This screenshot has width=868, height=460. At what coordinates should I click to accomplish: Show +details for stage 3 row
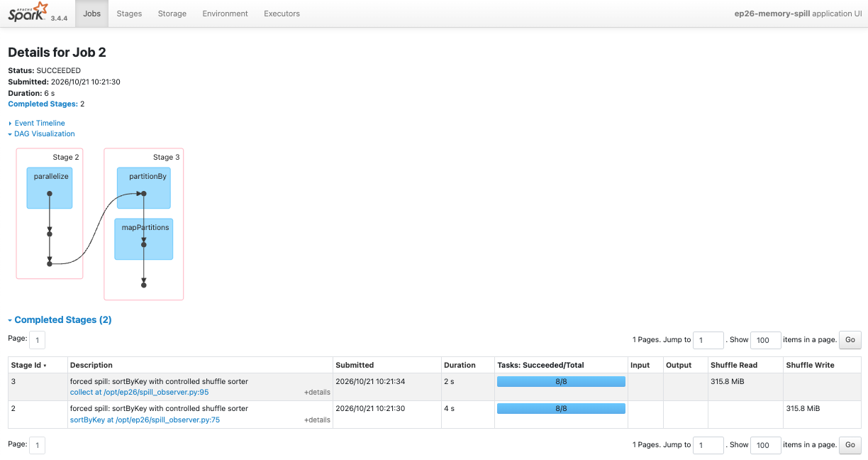[x=317, y=392]
